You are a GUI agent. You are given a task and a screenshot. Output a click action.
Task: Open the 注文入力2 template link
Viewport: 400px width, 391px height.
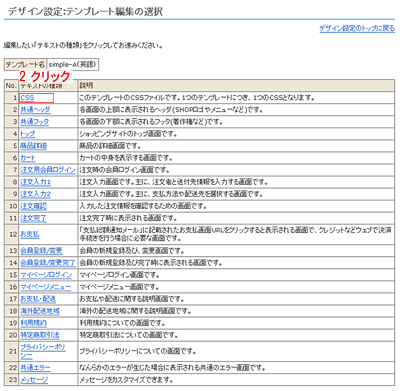point(36,194)
